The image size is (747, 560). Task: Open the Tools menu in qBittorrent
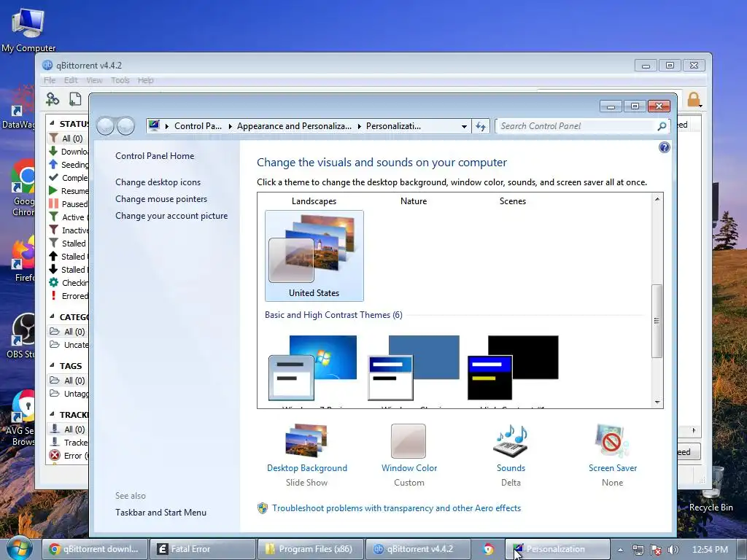pyautogui.click(x=120, y=80)
